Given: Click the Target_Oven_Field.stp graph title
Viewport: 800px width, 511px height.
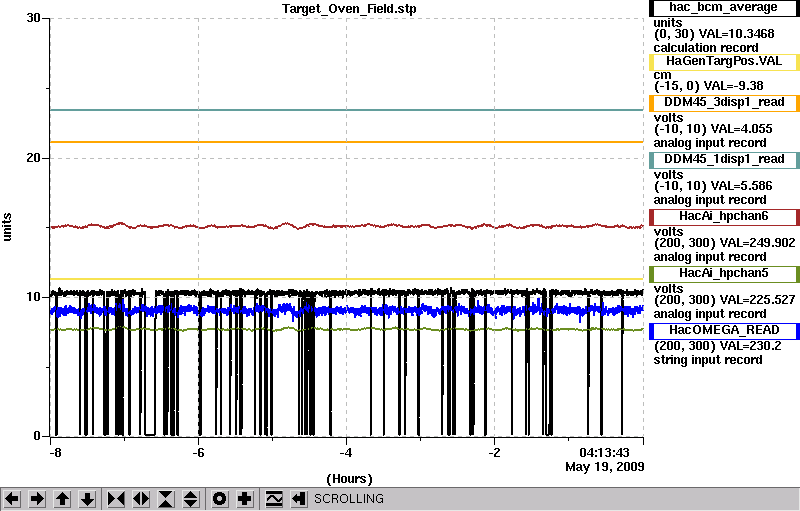Looking at the screenshot, I should click(x=349, y=9).
